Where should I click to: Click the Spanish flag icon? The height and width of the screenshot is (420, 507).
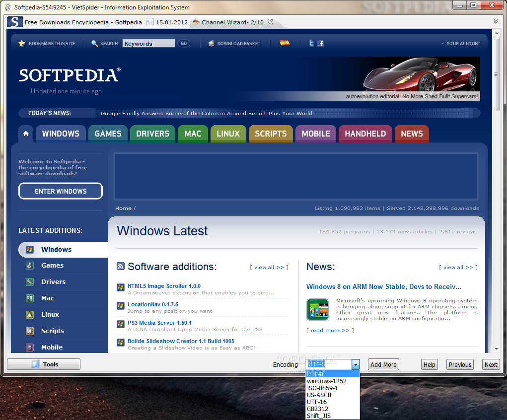(x=285, y=43)
